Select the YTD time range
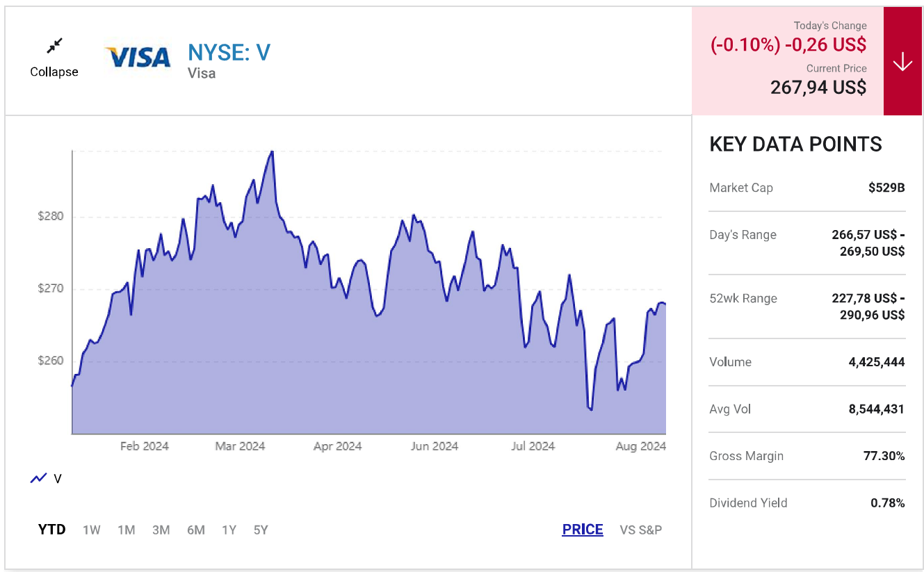 click(52, 530)
